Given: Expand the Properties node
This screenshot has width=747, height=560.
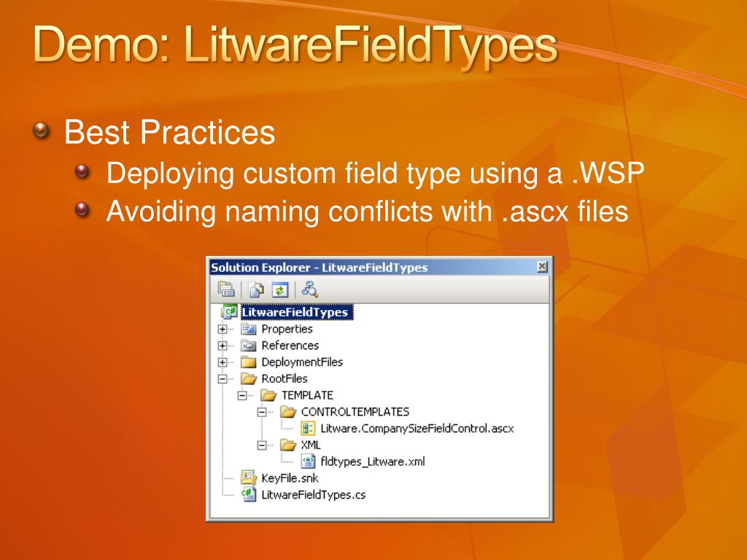Looking at the screenshot, I should [222, 329].
